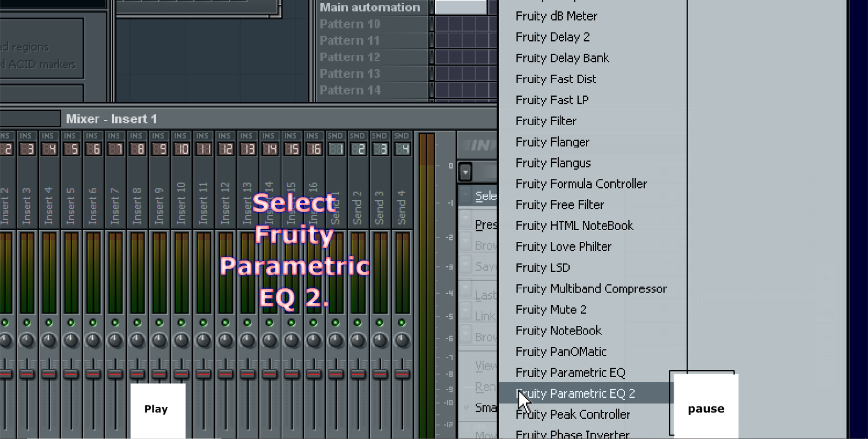This screenshot has width=868, height=439.
Task: Select Pattern 12 in the playlist
Action: point(349,57)
